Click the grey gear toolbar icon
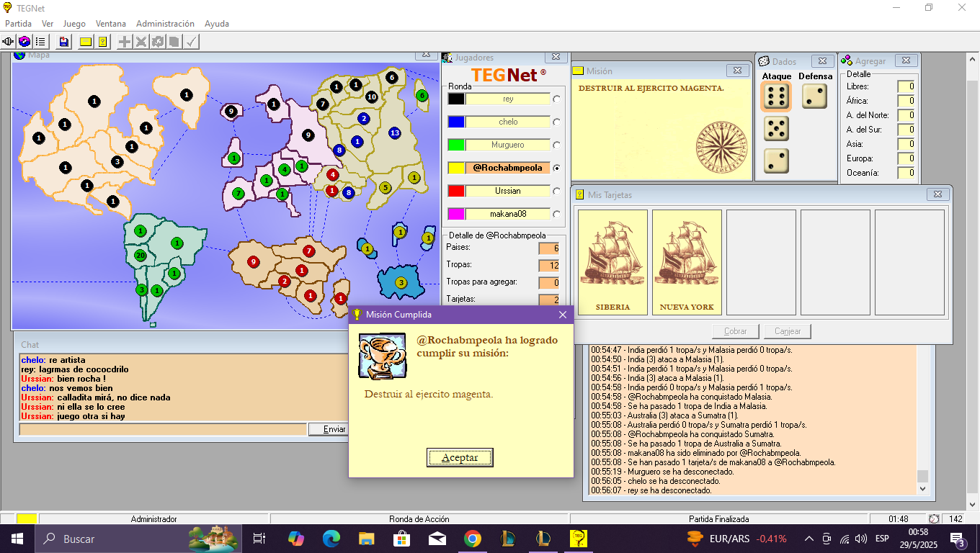This screenshot has height=553, width=980. pos(158,42)
